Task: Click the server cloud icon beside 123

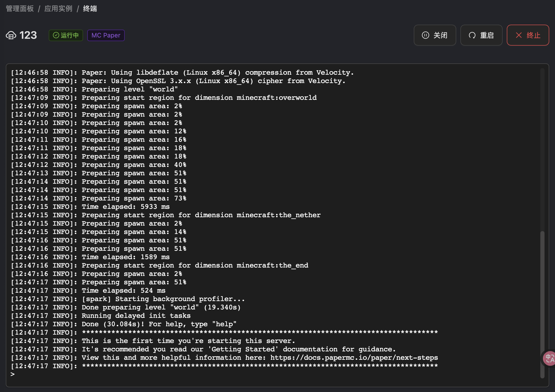Action: coord(11,35)
